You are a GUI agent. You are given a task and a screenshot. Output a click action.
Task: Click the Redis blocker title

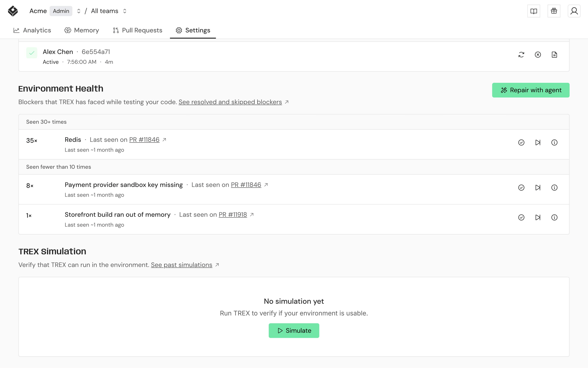coord(73,140)
